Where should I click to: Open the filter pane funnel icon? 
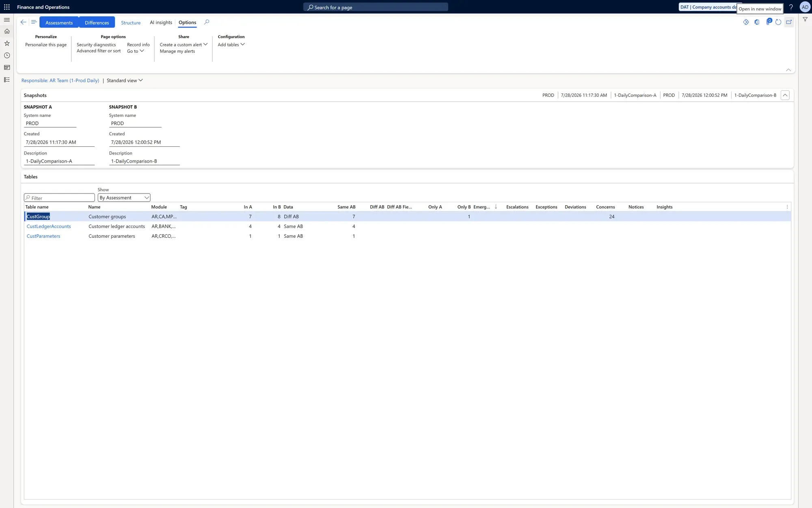805,19
